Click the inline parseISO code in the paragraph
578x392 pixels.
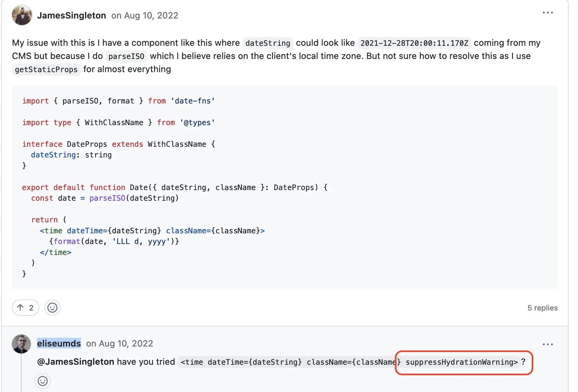(x=126, y=56)
